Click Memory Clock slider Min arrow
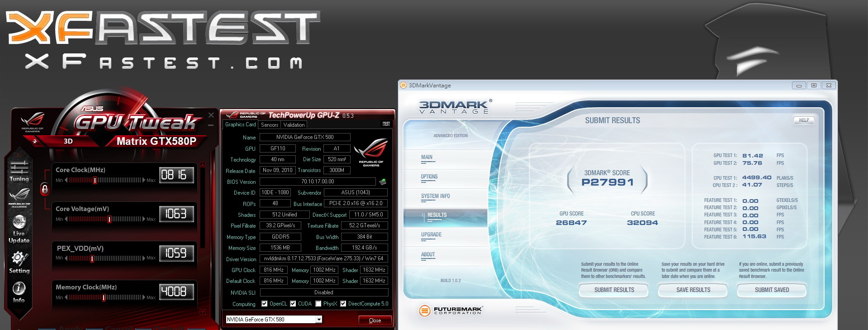The image size is (868, 330). [x=66, y=297]
